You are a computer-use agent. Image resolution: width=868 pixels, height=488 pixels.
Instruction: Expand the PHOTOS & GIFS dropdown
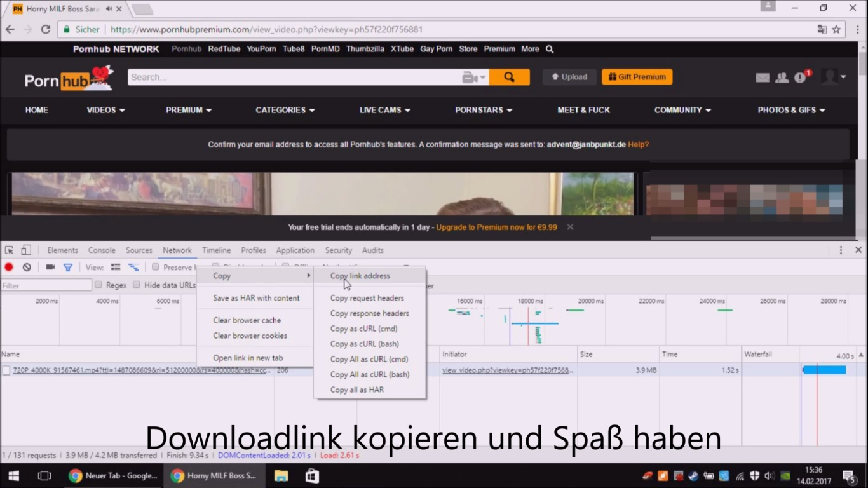(791, 110)
